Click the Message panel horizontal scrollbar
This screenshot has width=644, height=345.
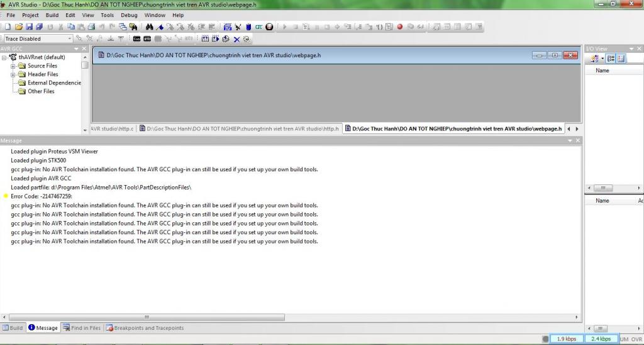(x=147, y=317)
